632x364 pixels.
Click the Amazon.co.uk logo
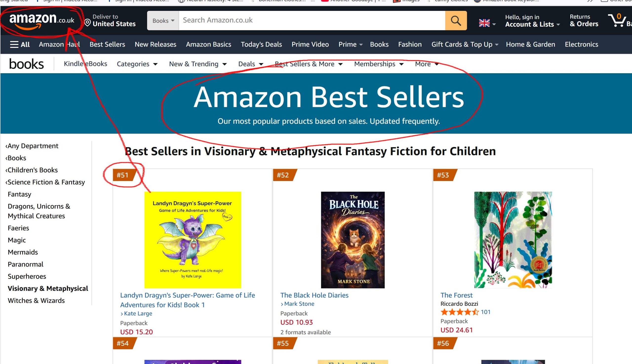click(41, 20)
